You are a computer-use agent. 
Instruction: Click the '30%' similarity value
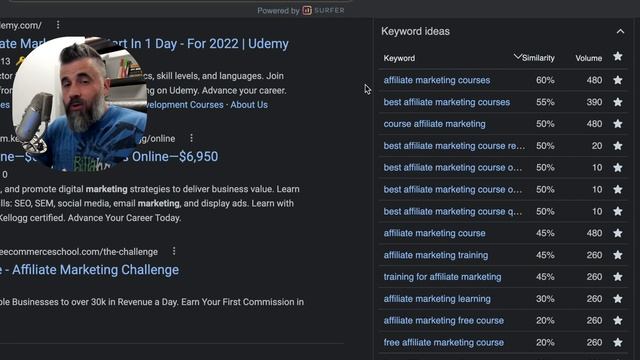545,299
